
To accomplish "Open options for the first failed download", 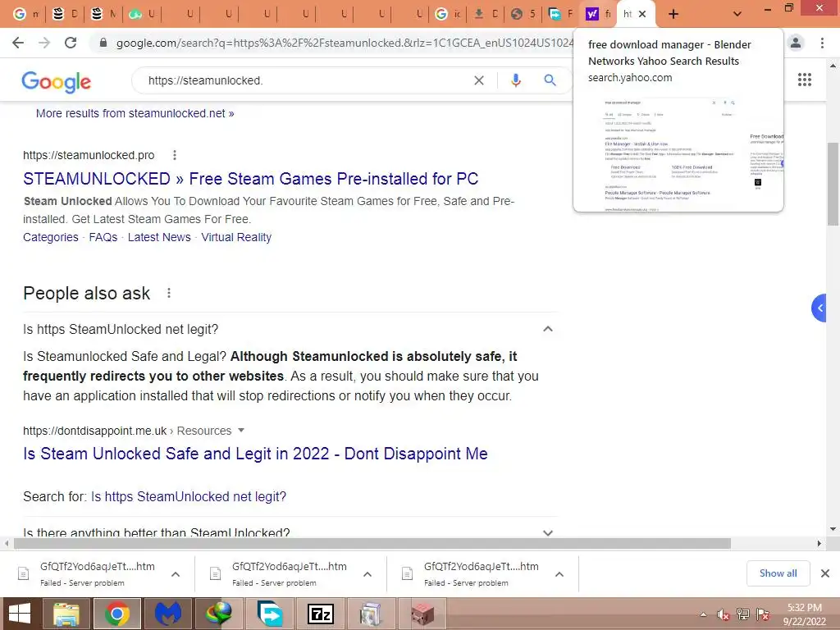I will (176, 574).
